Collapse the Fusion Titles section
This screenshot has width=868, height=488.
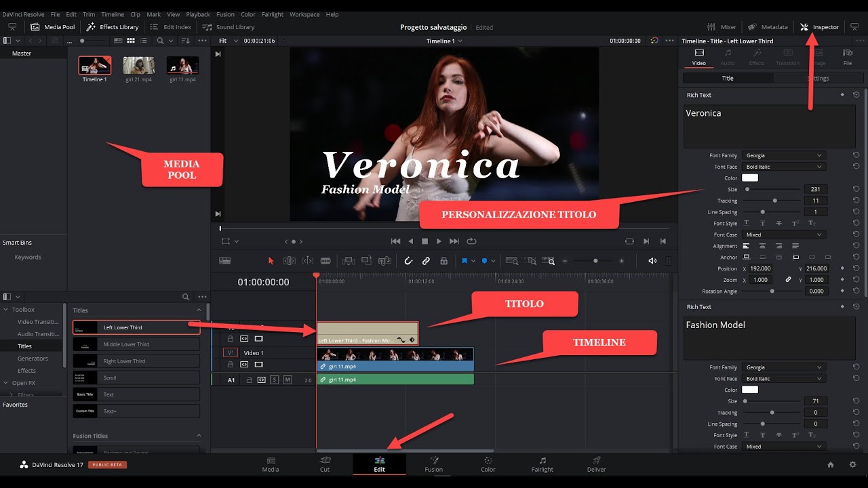(199, 436)
